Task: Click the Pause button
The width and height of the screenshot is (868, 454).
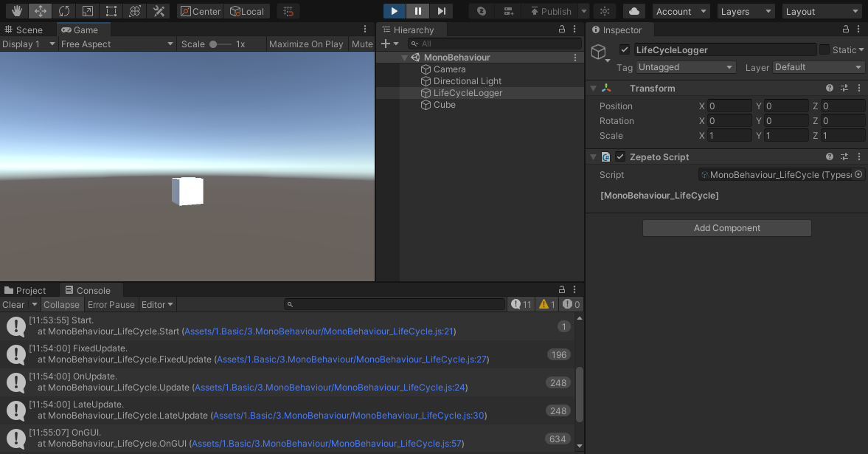Action: coord(417,11)
